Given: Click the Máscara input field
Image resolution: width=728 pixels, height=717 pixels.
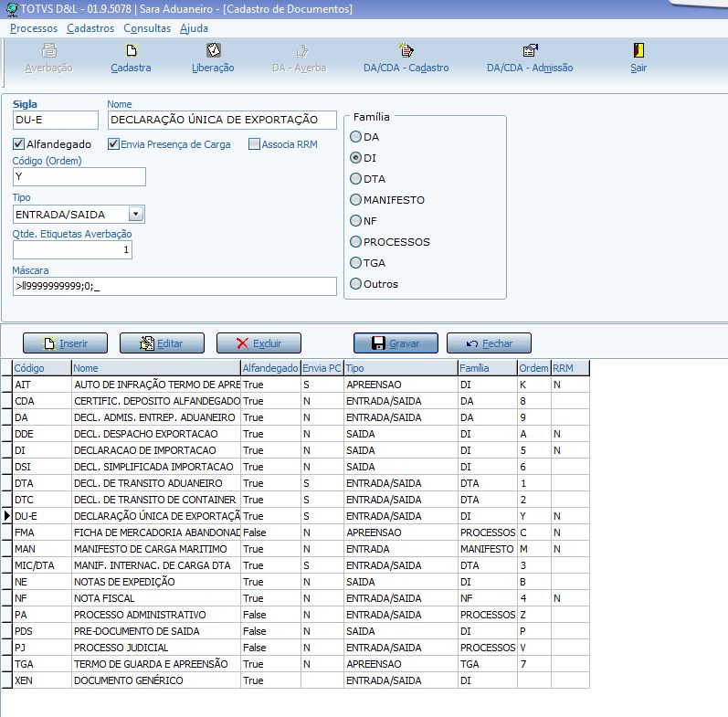Looking at the screenshot, I should (174, 286).
